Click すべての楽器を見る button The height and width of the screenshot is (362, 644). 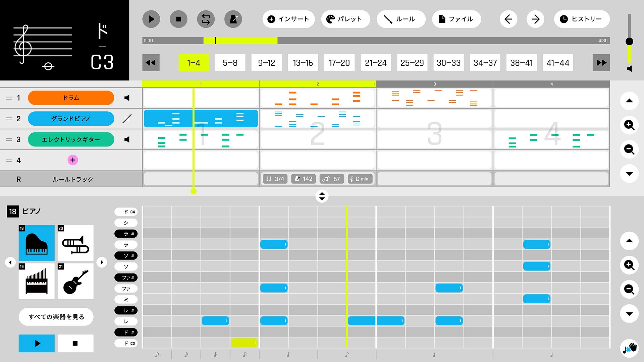click(x=56, y=317)
